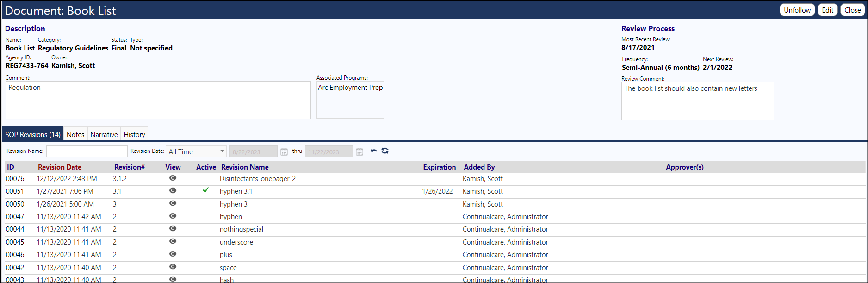Screen dimensions: 868x283
Task: Focus the Revision Name filter field
Action: tap(87, 151)
